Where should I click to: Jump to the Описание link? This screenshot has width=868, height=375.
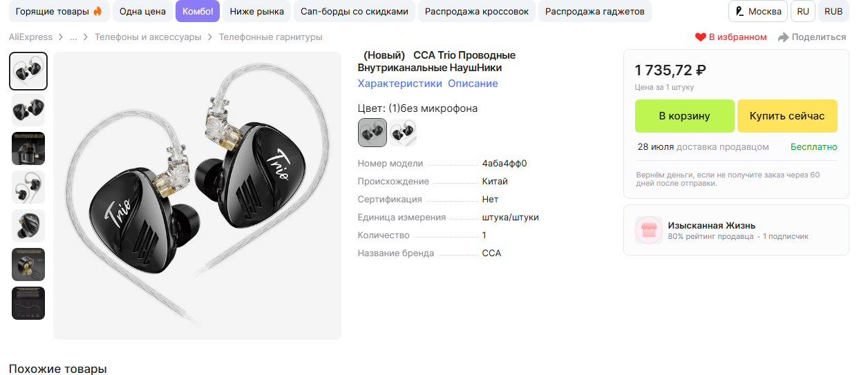473,84
